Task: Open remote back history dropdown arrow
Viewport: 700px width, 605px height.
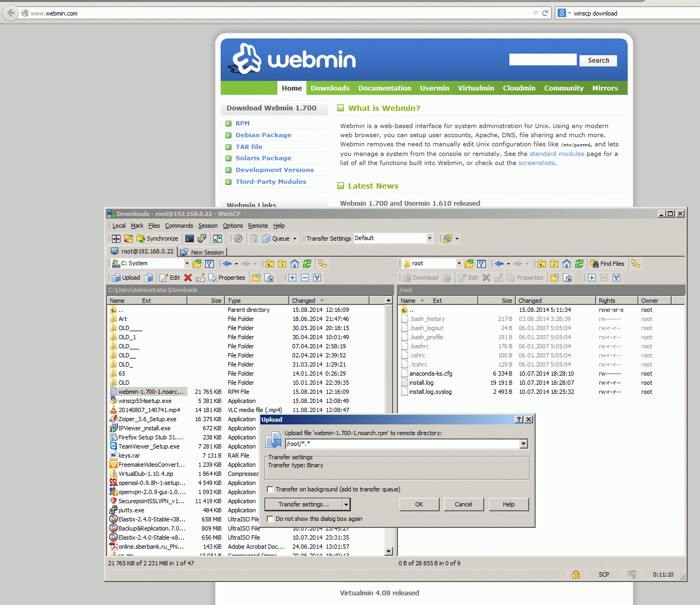Action: 508,264
